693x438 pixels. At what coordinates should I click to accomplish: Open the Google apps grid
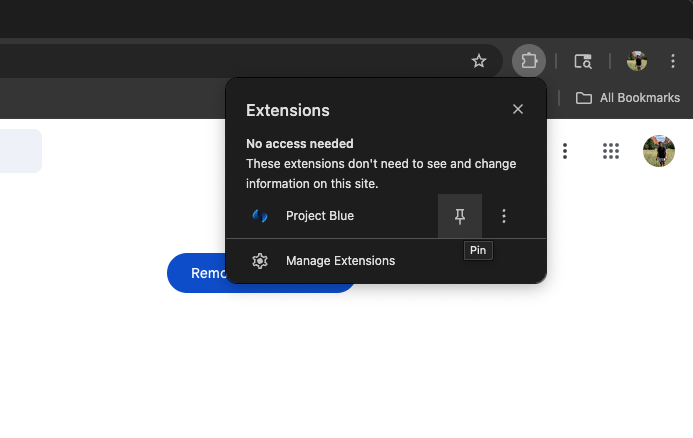click(611, 151)
